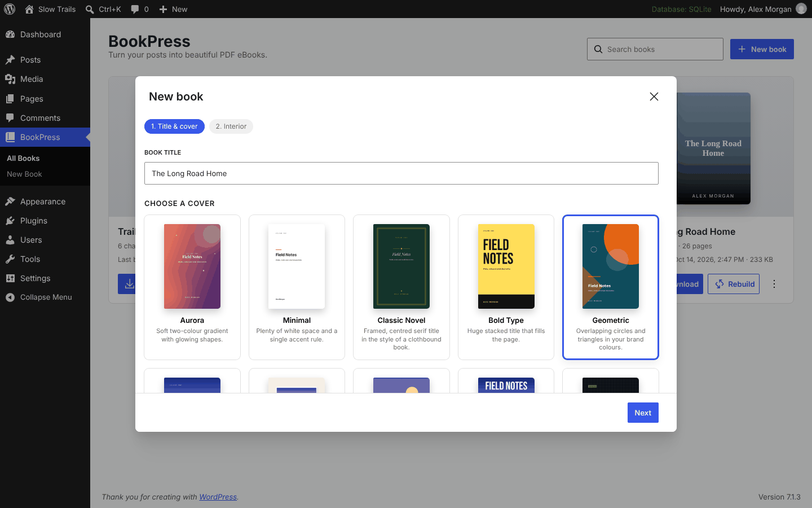Open Appearance menu
The width and height of the screenshot is (812, 508).
point(45,202)
